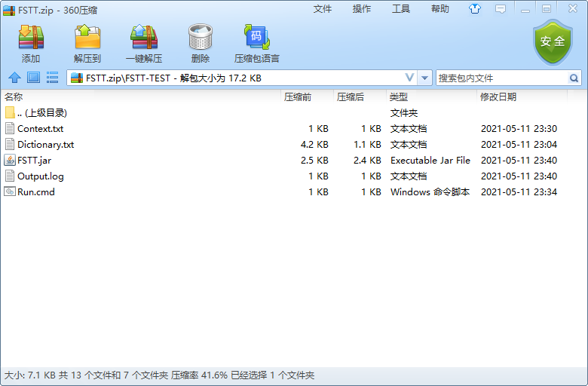
Task: Click the Context.txt file icon
Action: pyautogui.click(x=10, y=129)
